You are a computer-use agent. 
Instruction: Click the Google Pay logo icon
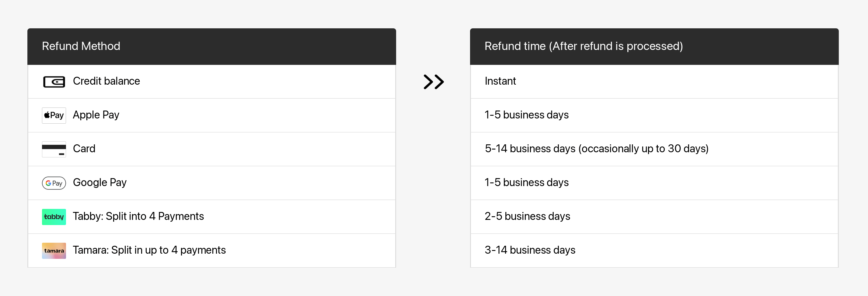[x=54, y=183]
